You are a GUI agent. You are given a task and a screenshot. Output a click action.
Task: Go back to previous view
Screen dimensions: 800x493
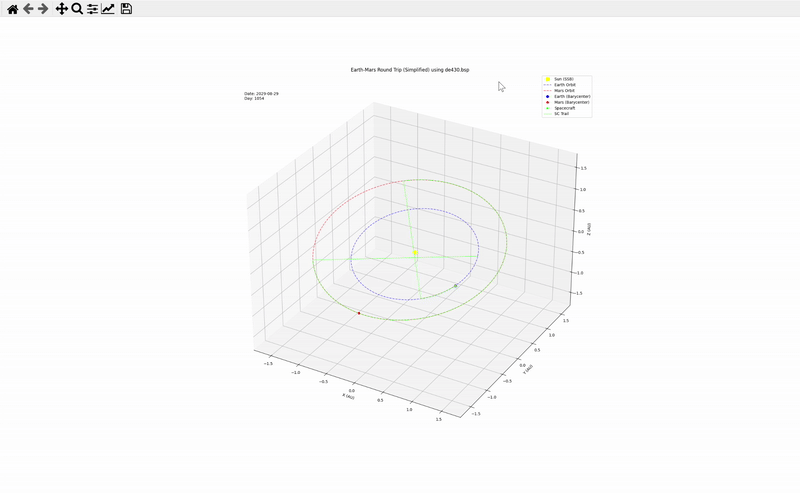(28, 9)
